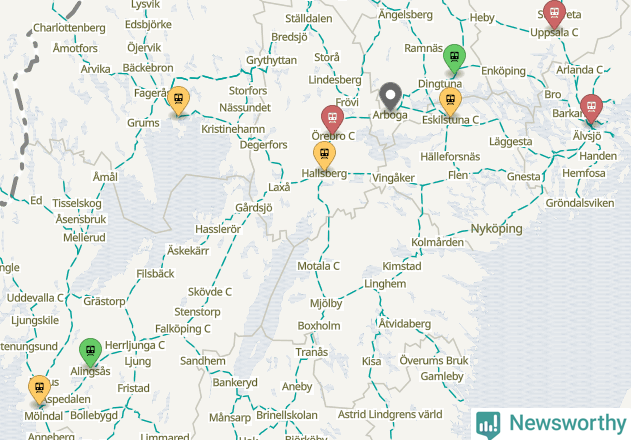Click the yellow train marker near Fagerås

point(179,101)
